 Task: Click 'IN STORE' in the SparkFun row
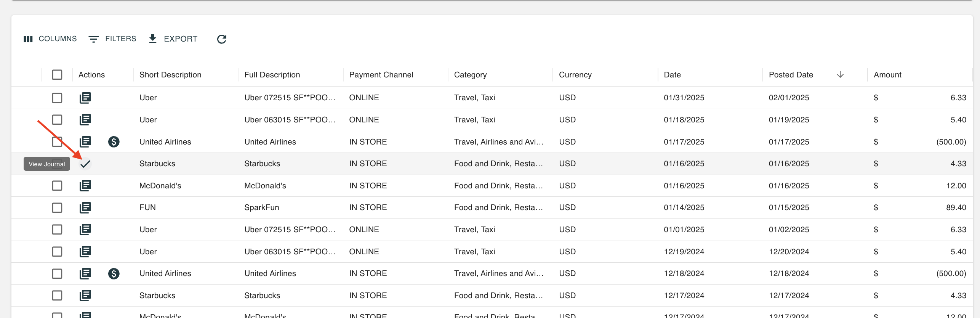coord(368,207)
